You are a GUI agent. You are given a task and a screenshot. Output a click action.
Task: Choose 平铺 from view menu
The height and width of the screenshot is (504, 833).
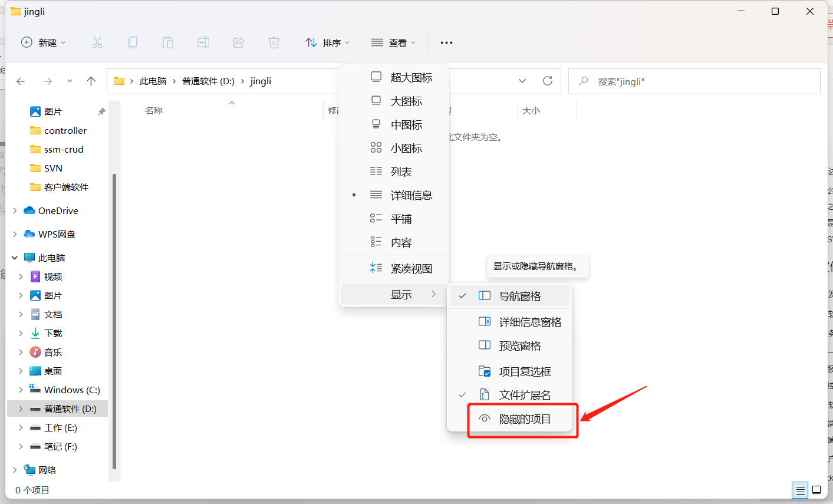point(394,219)
